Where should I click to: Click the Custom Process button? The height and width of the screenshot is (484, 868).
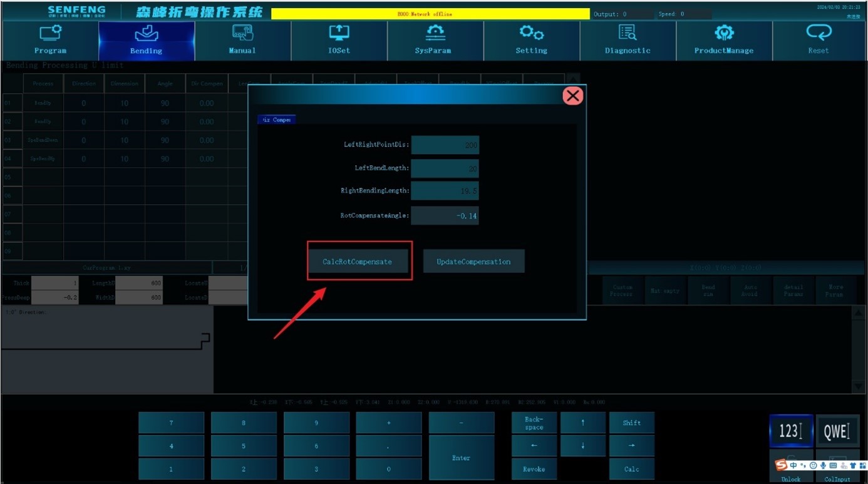(623, 291)
